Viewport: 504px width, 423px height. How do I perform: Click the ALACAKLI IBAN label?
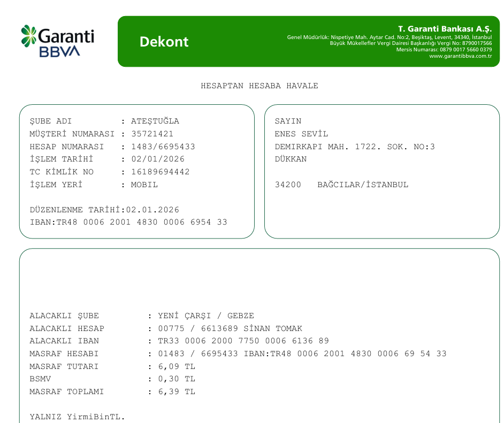pos(64,341)
